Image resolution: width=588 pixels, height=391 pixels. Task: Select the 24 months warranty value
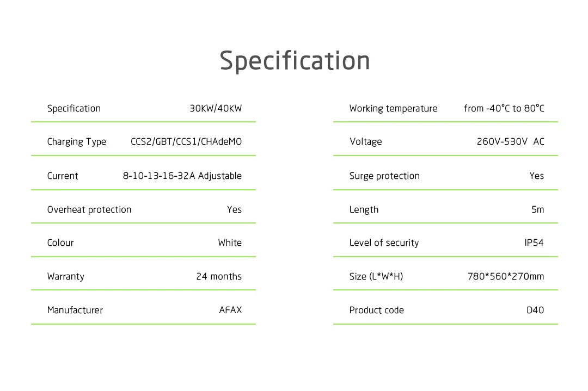click(219, 276)
